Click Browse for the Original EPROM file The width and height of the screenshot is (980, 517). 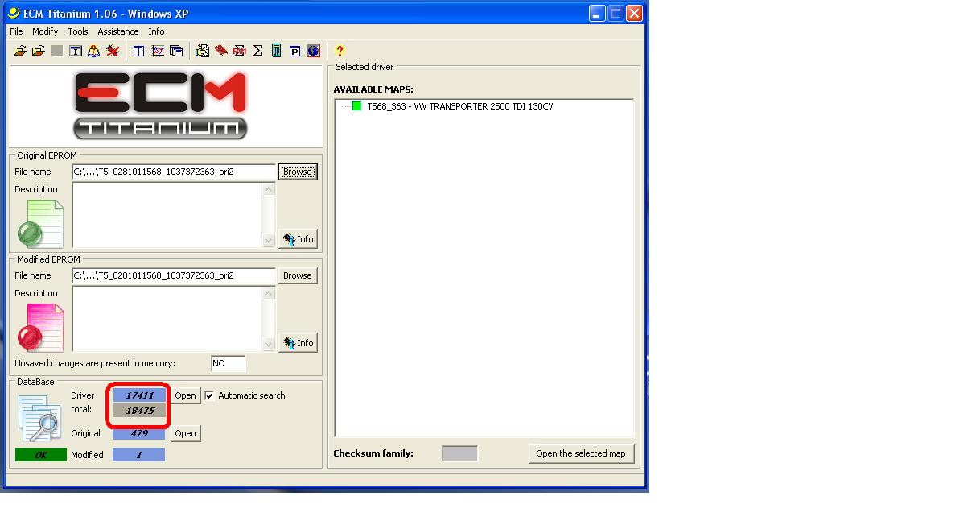(298, 172)
